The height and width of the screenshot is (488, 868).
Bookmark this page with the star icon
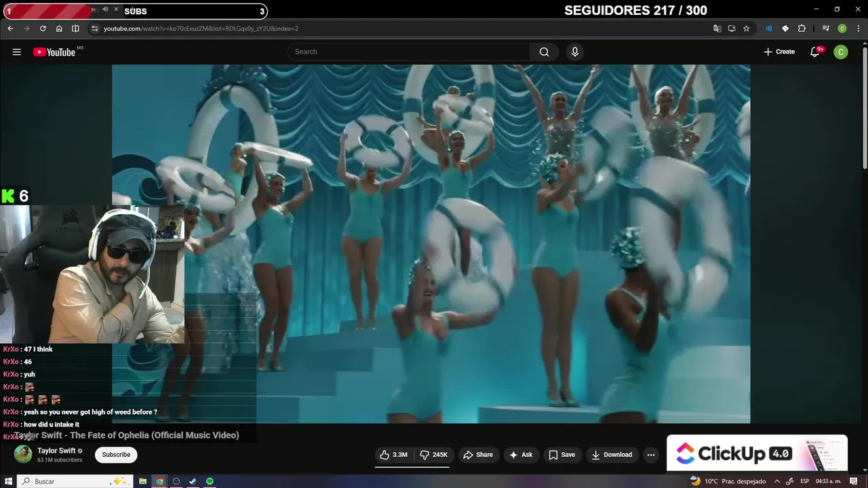(x=746, y=28)
